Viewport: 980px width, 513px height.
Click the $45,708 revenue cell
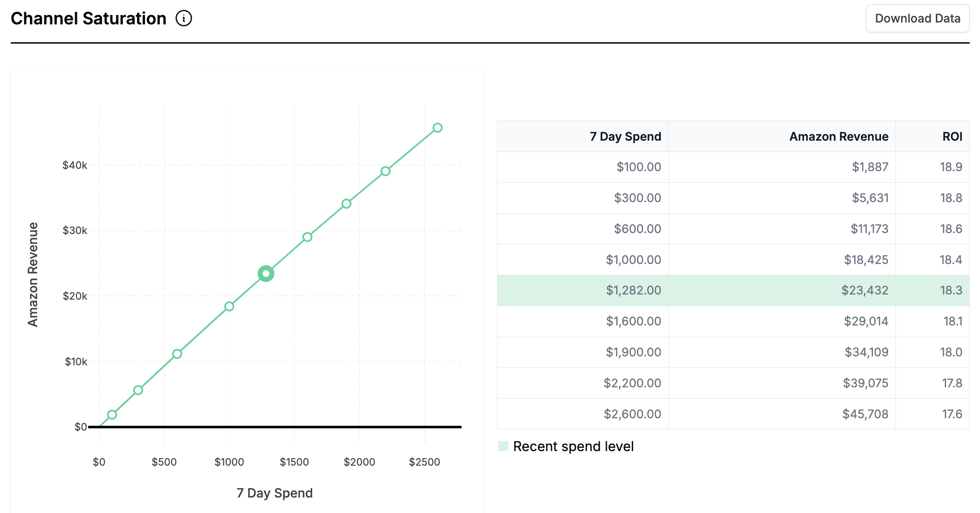pos(865,414)
